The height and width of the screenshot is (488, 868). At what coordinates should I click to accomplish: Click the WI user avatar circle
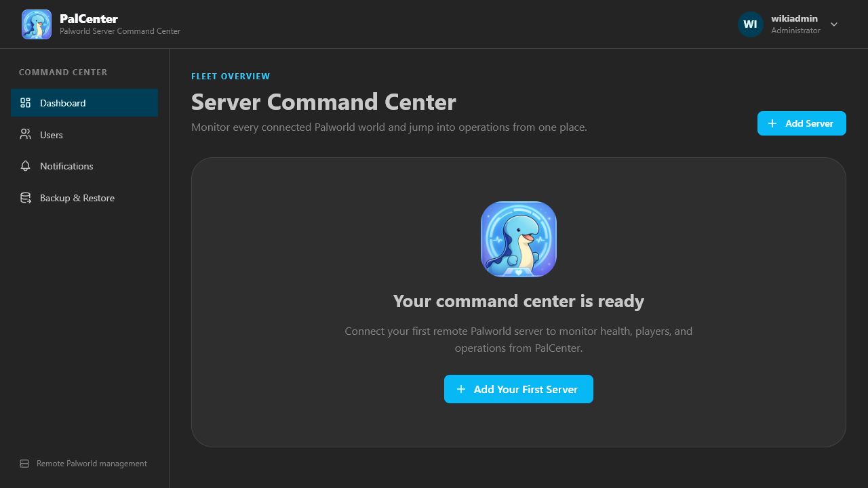pos(750,24)
